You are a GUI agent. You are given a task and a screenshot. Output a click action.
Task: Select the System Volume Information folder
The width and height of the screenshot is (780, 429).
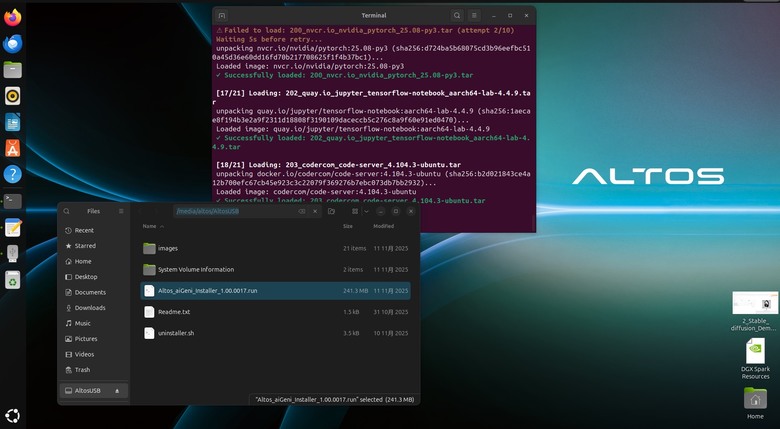click(276, 269)
